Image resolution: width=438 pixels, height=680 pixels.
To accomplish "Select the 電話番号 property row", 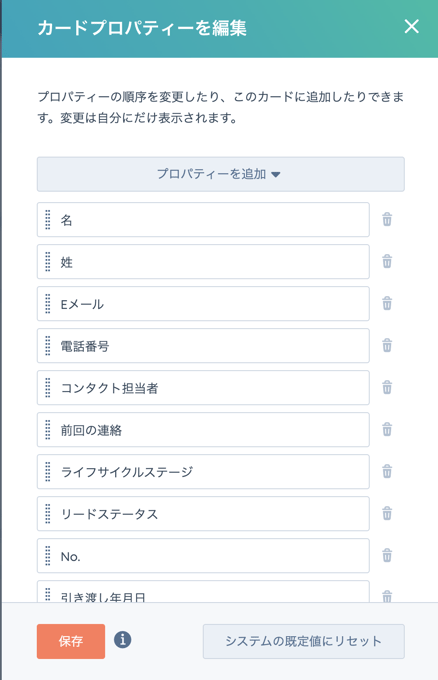I will point(203,346).
